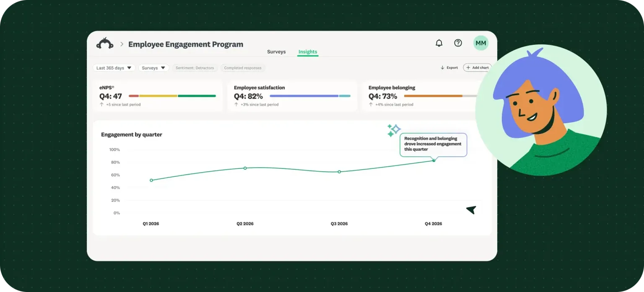Click the breadcrumb chevron beside the logo
This screenshot has height=292, width=644.
122,44
